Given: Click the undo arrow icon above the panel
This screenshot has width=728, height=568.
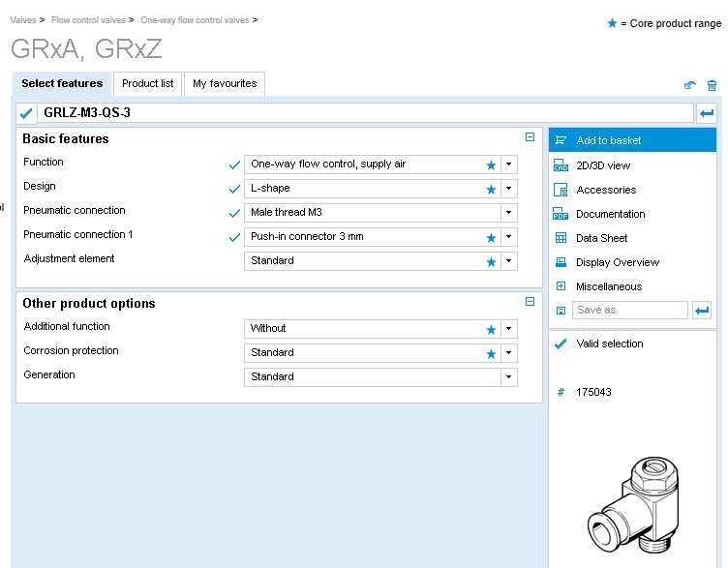Looking at the screenshot, I should [x=690, y=85].
